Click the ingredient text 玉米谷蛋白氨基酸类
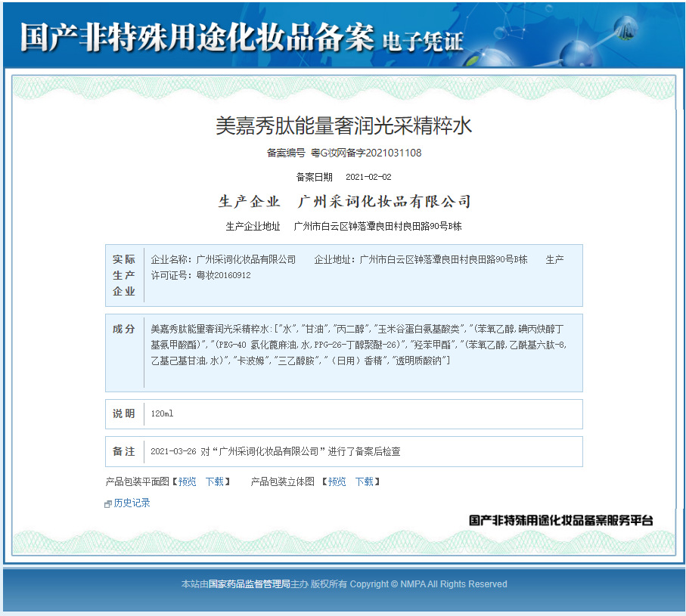The height and width of the screenshot is (616, 686). point(419,330)
